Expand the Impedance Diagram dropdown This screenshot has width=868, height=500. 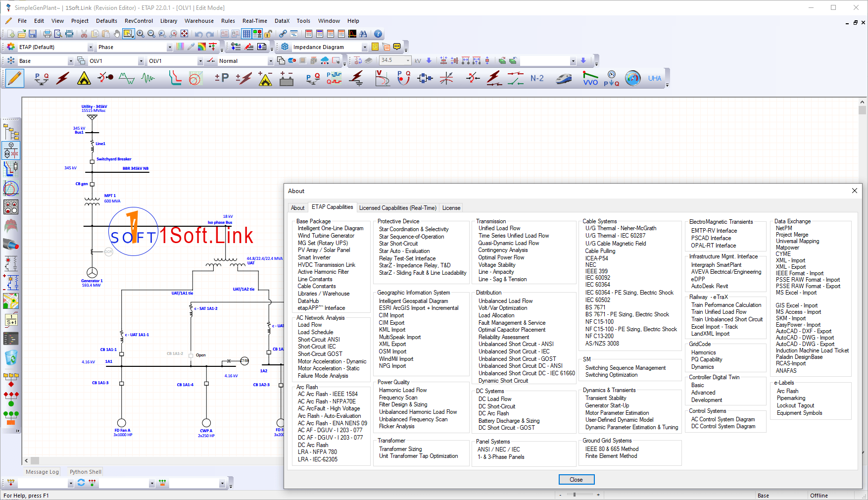coord(365,48)
